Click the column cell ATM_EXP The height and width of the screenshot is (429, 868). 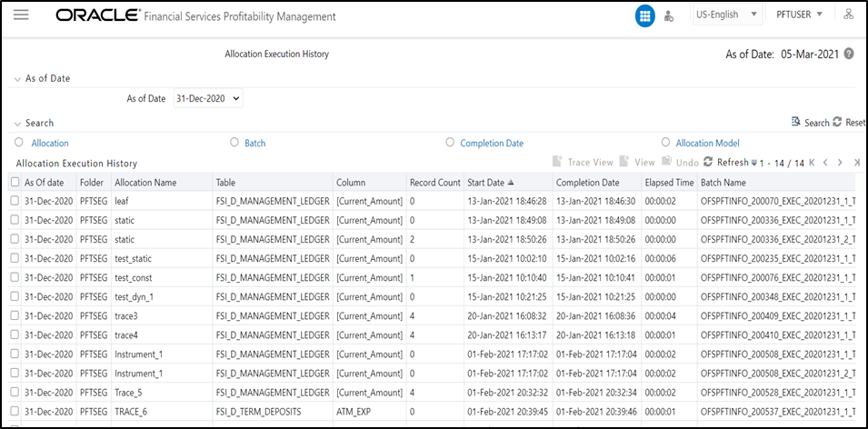coord(354,412)
